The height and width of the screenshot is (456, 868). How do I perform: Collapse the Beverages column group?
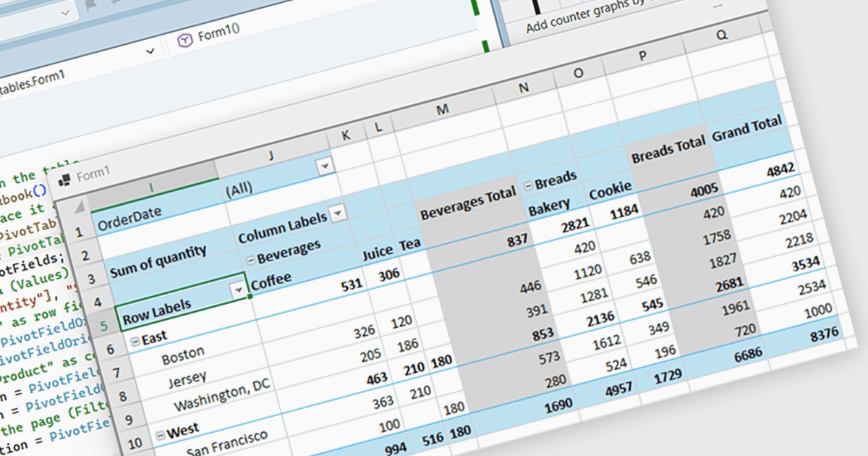(x=251, y=260)
